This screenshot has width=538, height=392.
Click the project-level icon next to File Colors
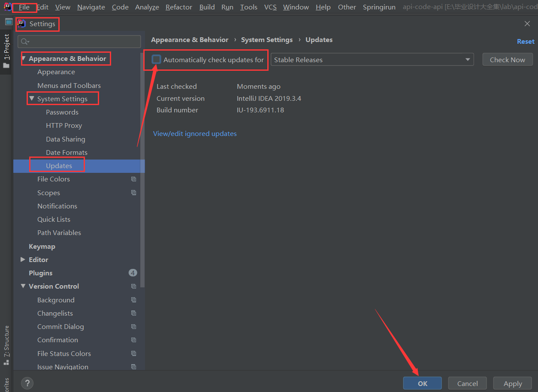pyautogui.click(x=134, y=179)
